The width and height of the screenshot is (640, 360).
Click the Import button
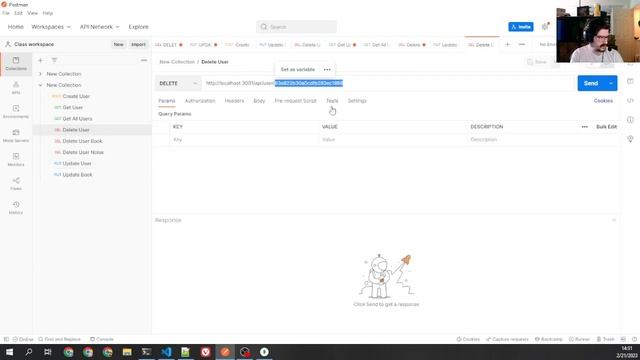click(138, 44)
